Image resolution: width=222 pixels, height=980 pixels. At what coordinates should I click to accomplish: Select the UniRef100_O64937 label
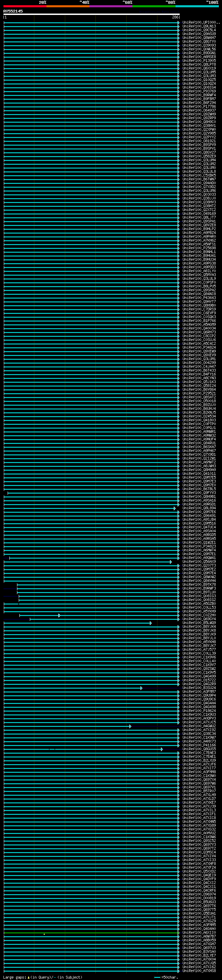[199, 110]
